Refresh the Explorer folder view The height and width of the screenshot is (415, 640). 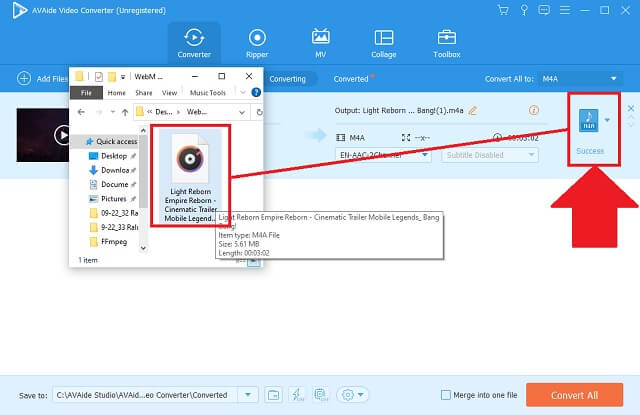click(x=259, y=112)
